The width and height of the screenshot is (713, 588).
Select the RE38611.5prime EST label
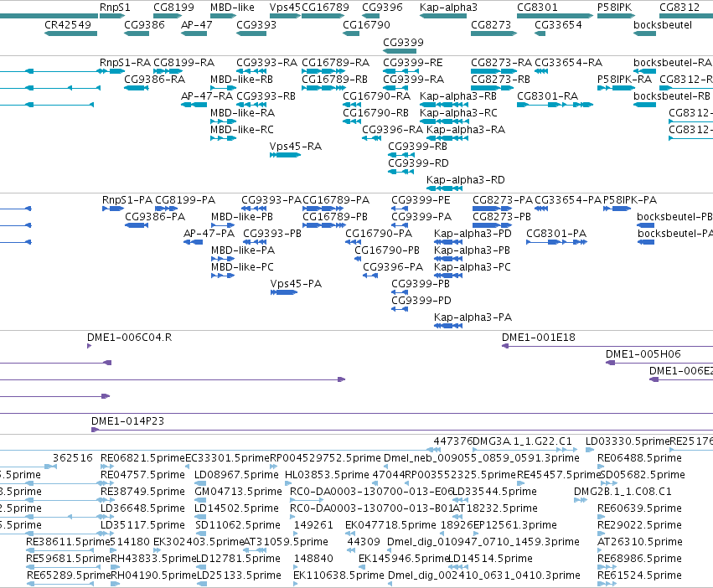[68, 542]
